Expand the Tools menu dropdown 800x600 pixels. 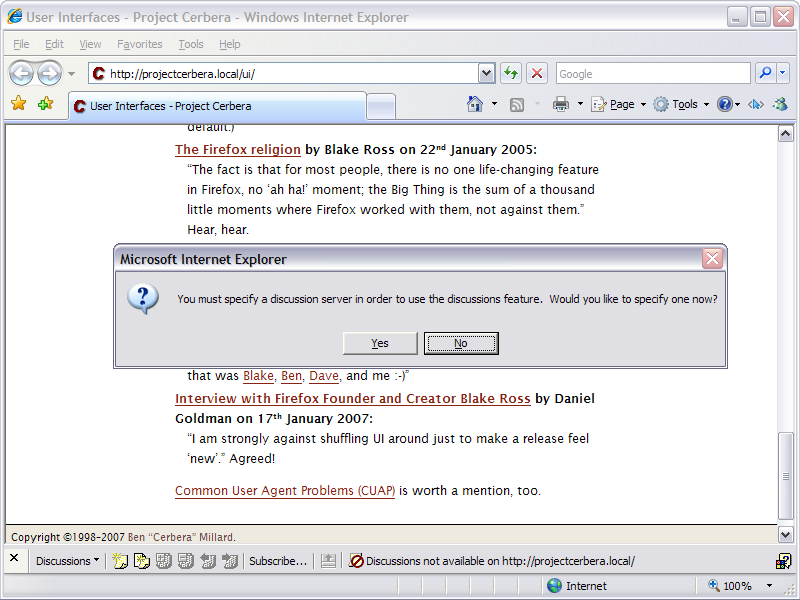690,104
